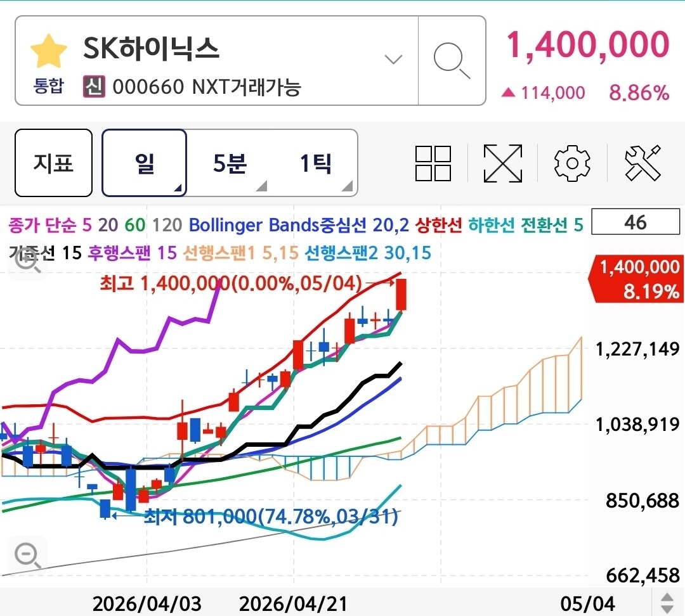Click the 전환선 5 legend label
Image resolution: width=685 pixels, height=616 pixels.
click(552, 225)
